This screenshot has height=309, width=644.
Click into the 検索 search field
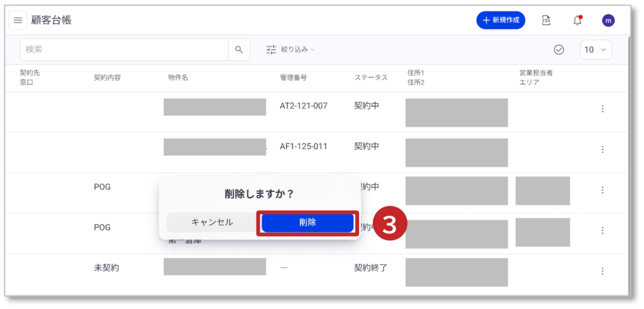[x=123, y=50]
